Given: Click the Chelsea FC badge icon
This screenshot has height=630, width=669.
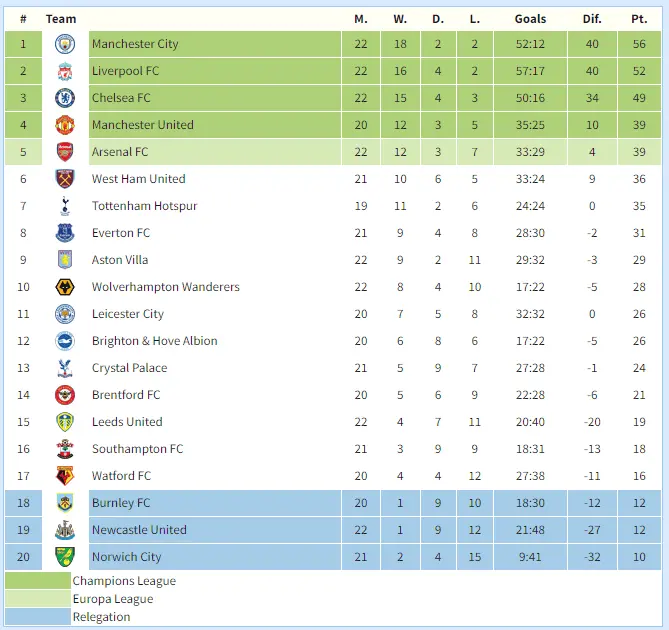Looking at the screenshot, I should 65,98.
